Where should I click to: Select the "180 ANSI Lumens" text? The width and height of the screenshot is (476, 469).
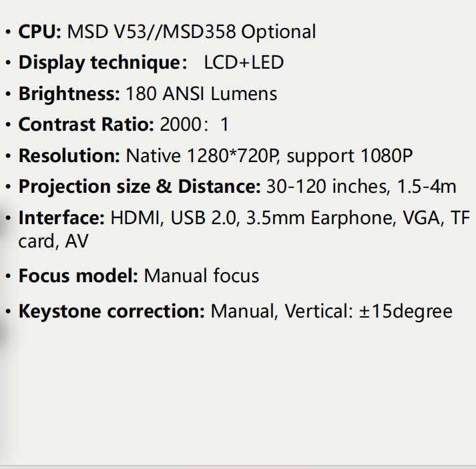tap(201, 94)
